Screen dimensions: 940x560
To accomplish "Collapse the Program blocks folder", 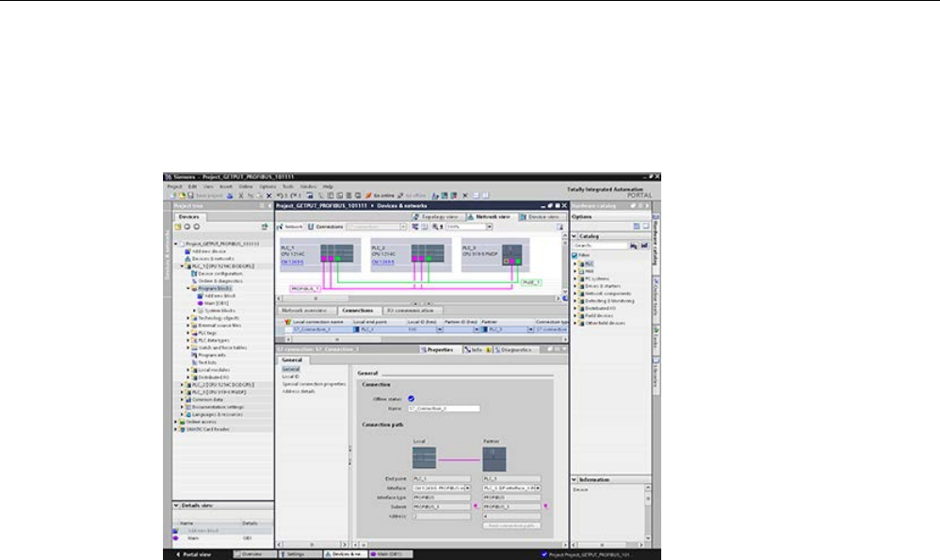I will tap(188, 288).
